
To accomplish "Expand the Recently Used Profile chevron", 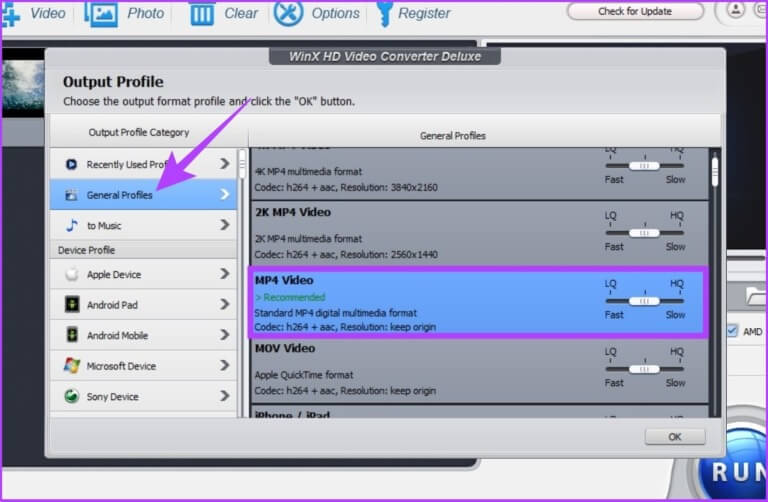I will [x=225, y=164].
